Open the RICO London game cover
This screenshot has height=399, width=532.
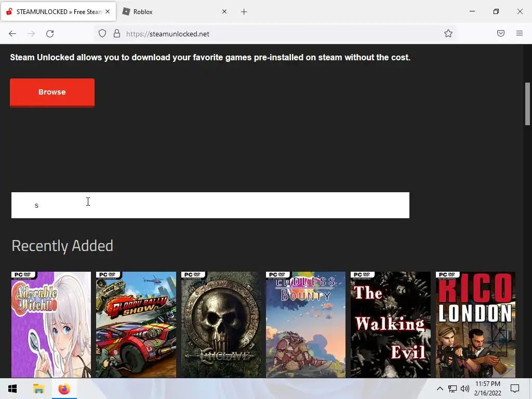pos(475,324)
